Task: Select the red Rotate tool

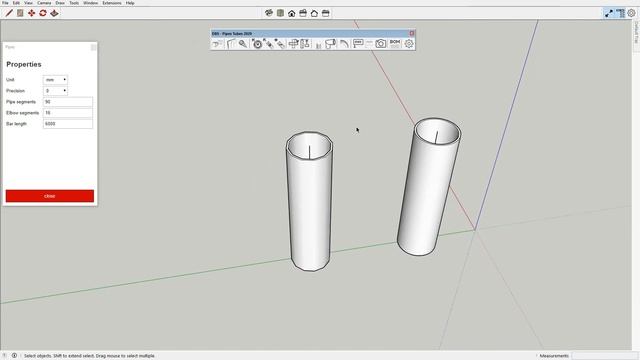Action: [43, 13]
